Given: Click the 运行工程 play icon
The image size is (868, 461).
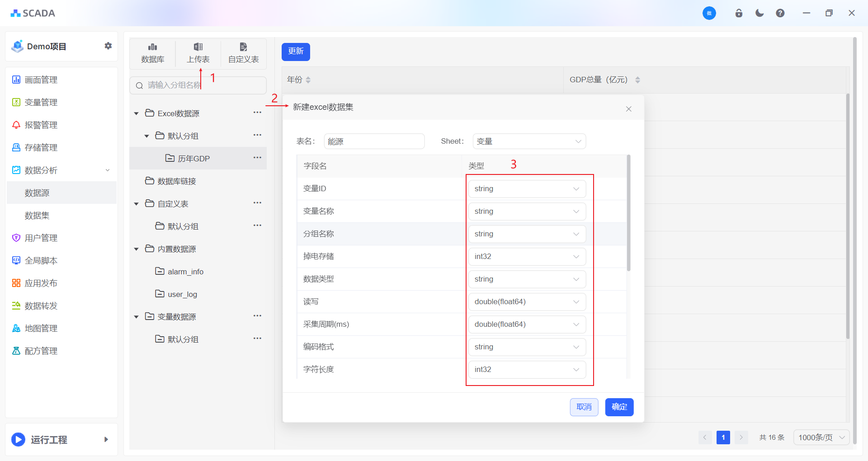Looking at the screenshot, I should (18, 439).
